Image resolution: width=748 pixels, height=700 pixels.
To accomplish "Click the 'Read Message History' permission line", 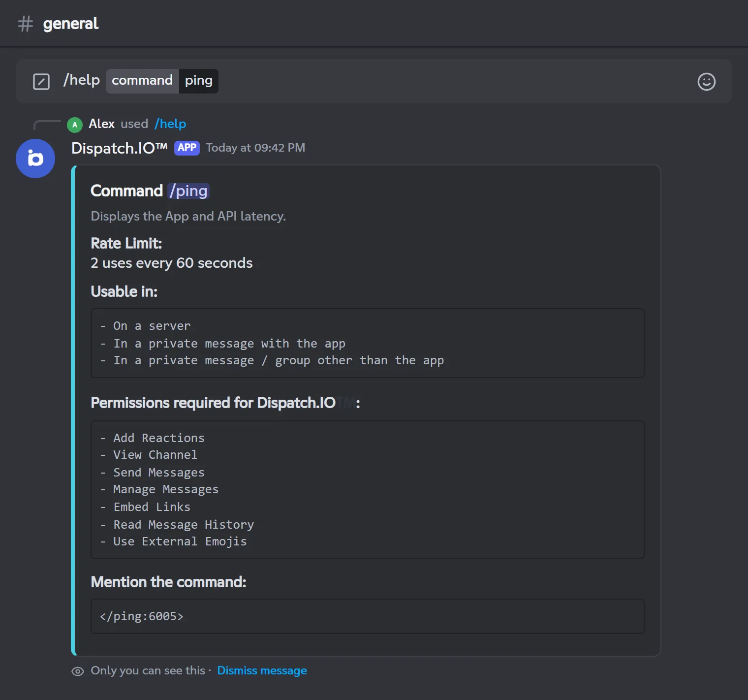I will point(177,525).
